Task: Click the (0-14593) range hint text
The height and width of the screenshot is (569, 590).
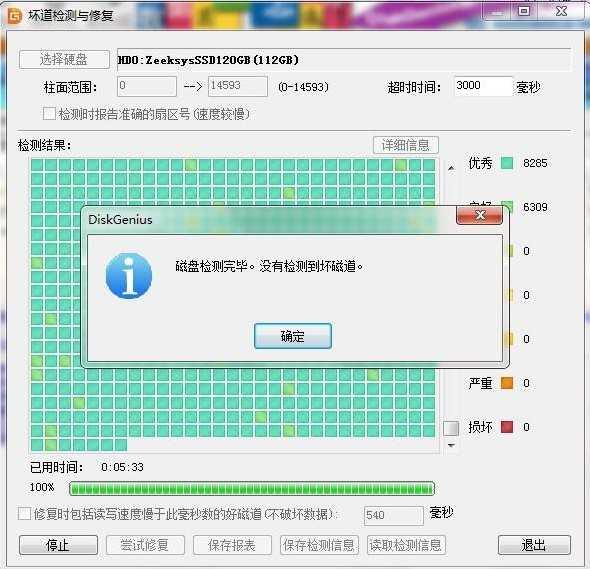Action: pyautogui.click(x=303, y=87)
